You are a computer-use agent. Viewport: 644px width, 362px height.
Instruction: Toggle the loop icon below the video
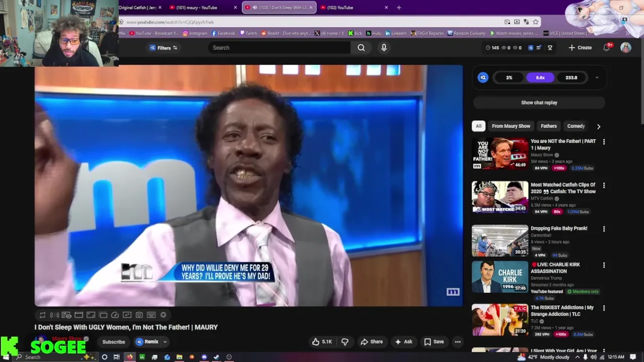42,315
